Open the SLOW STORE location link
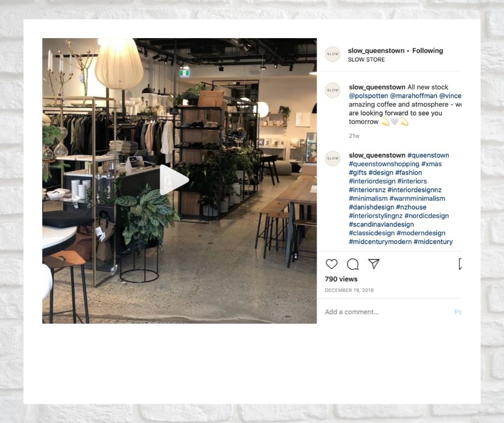504x423 pixels. 366,60
